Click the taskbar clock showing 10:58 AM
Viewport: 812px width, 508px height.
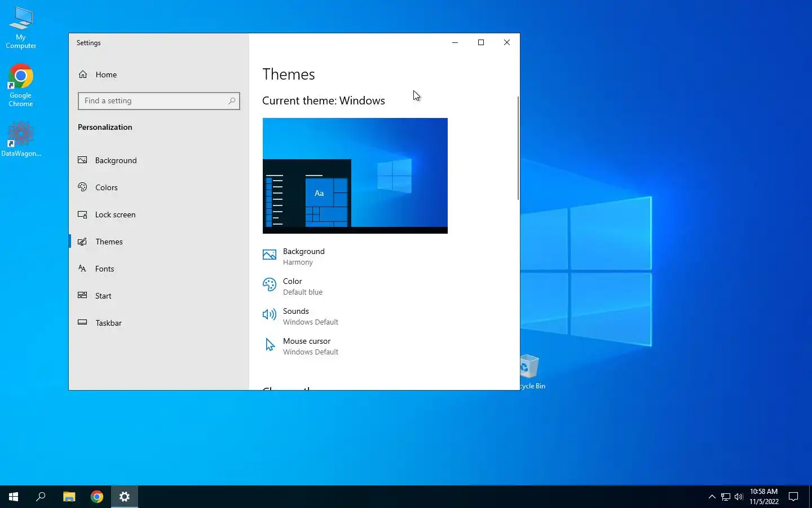[764, 497]
